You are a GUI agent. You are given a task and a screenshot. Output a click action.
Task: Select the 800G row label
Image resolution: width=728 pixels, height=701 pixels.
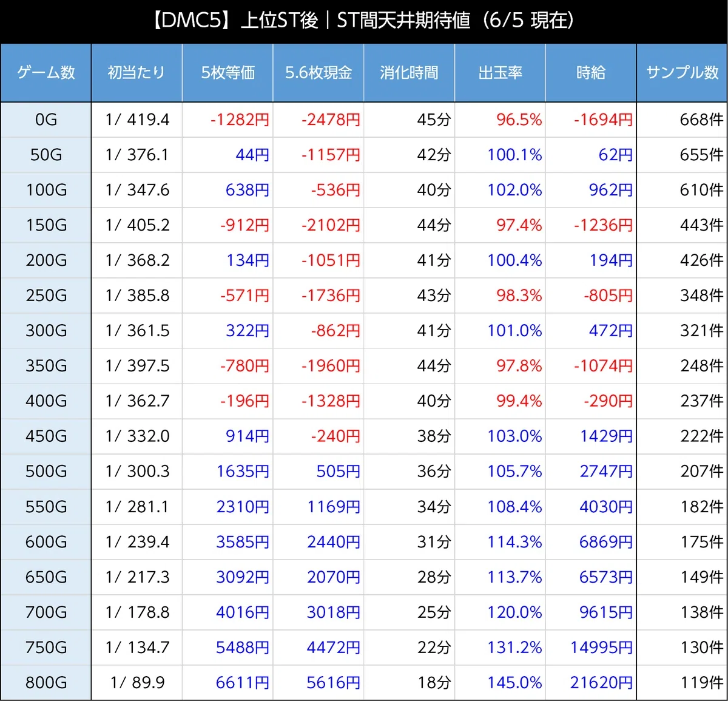click(46, 683)
